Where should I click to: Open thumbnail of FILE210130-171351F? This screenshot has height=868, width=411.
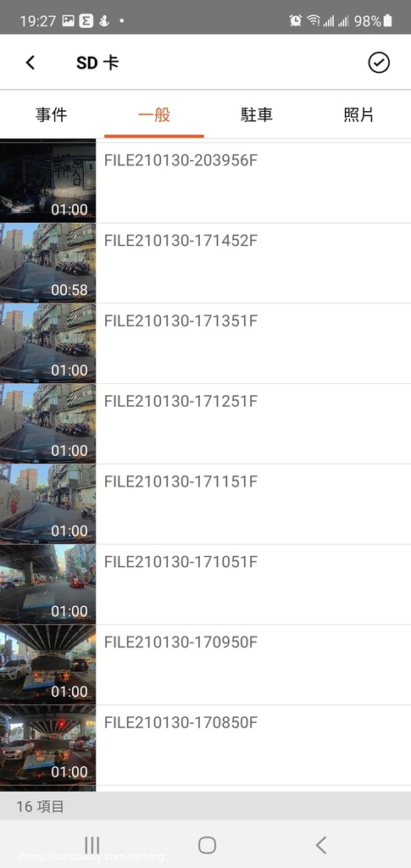tap(47, 343)
